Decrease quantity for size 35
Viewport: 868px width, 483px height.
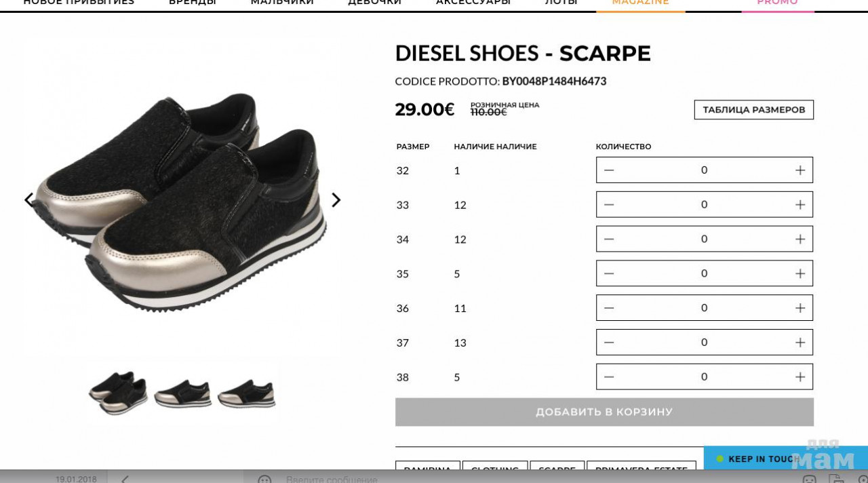[x=609, y=273]
